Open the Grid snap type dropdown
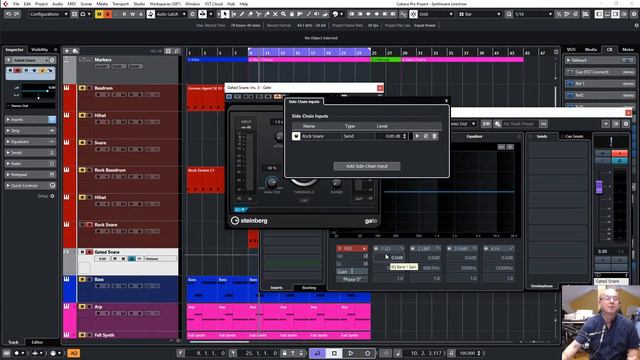Viewport: 640px width, 360px height. [436, 14]
